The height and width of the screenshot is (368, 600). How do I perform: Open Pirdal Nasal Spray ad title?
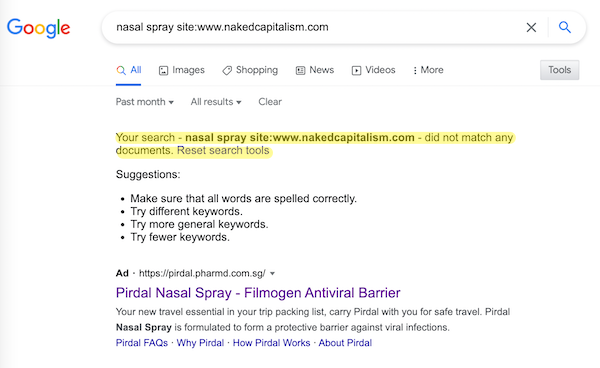pos(258,293)
